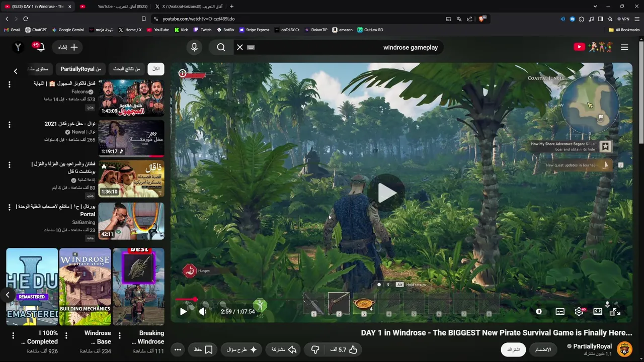Open the YouTube guide menu
This screenshot has width=644, height=362.
point(624,47)
